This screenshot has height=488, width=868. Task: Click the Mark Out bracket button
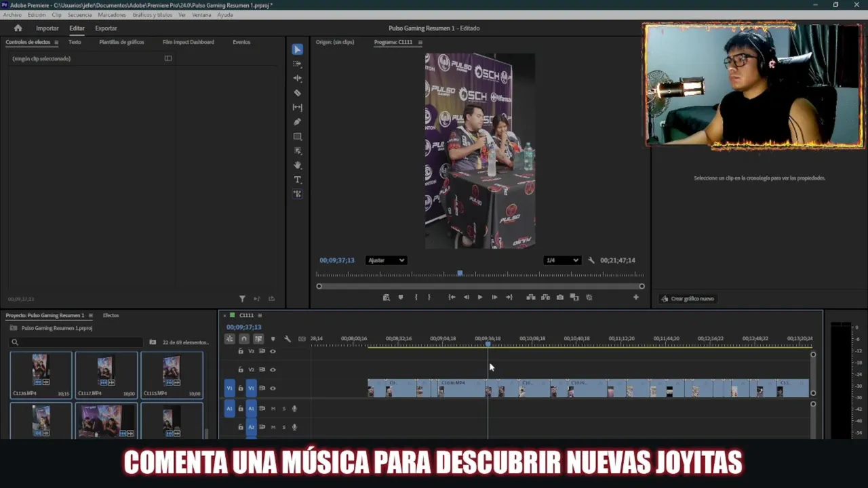(429, 297)
